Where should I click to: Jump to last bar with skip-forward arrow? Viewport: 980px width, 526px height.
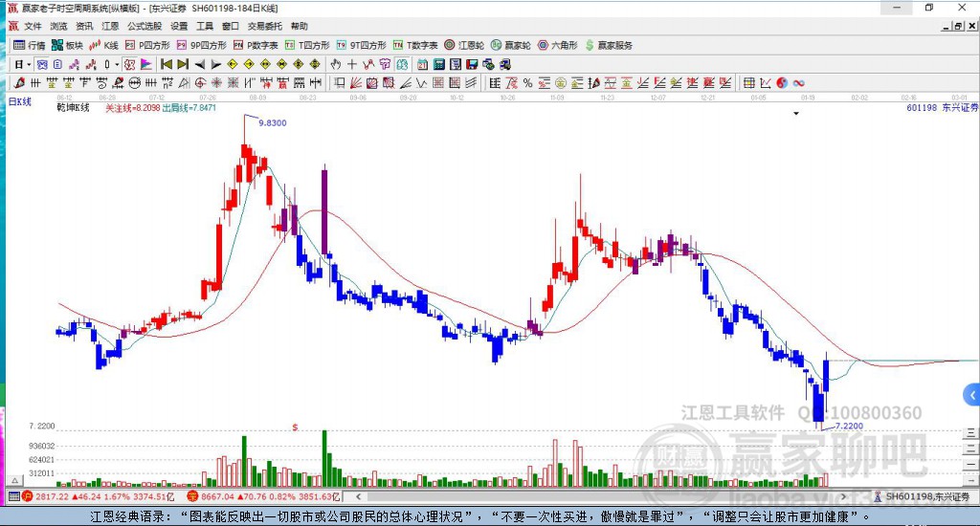(183, 64)
